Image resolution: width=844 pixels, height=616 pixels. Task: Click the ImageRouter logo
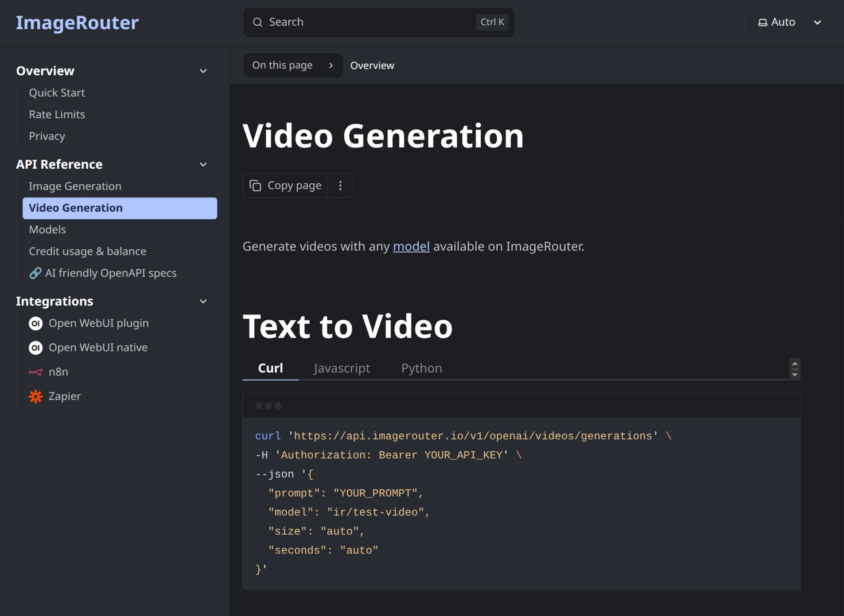[77, 23]
